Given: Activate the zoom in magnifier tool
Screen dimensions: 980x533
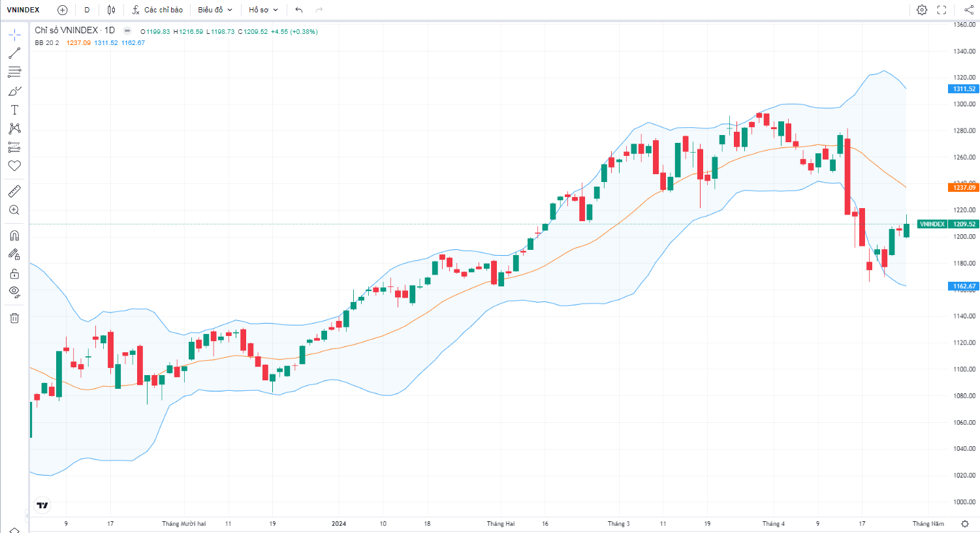Looking at the screenshot, I should (x=14, y=210).
